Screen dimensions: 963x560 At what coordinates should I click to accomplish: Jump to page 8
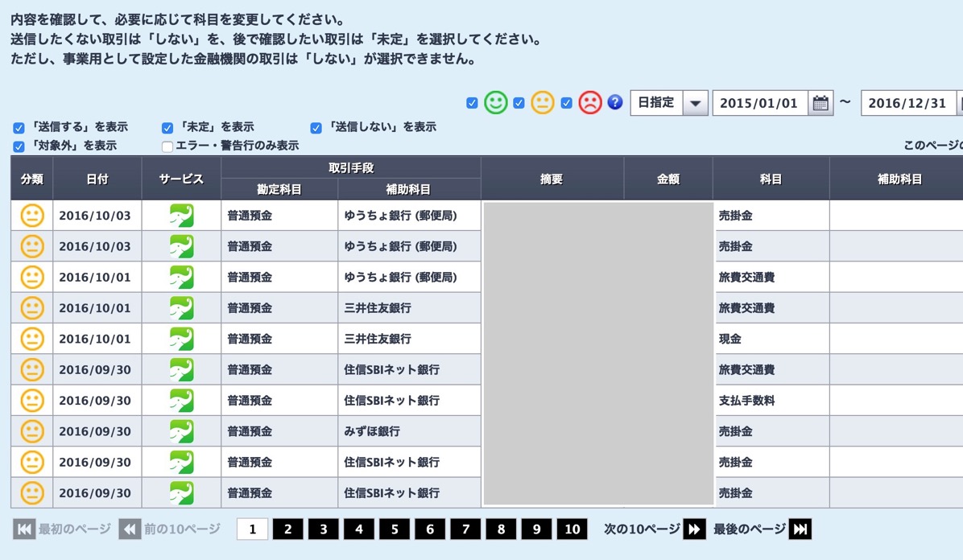tap(501, 529)
